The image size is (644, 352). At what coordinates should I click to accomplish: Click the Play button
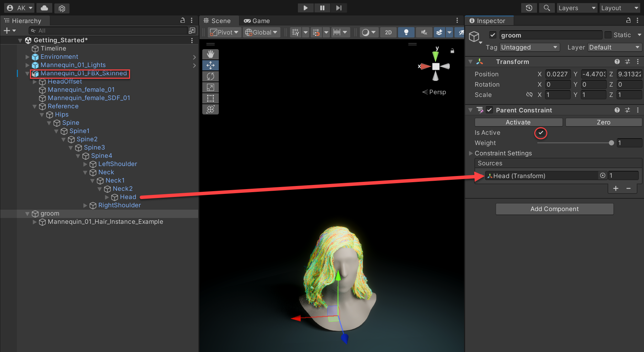click(x=305, y=8)
